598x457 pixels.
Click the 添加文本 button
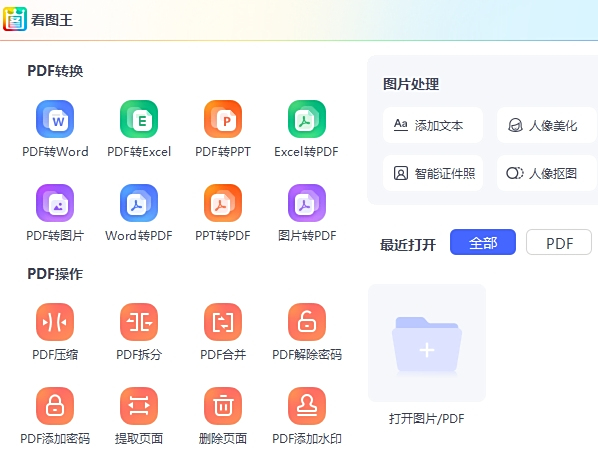[x=433, y=125]
